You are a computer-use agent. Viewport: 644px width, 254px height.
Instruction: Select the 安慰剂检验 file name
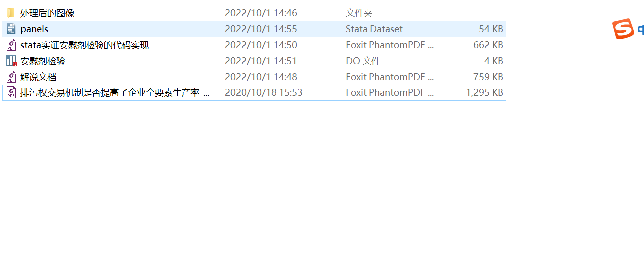point(43,61)
